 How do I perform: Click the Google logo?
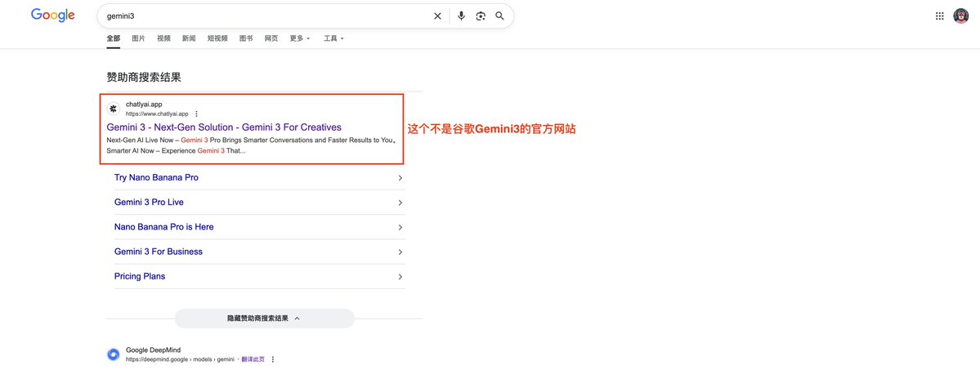click(x=52, y=16)
